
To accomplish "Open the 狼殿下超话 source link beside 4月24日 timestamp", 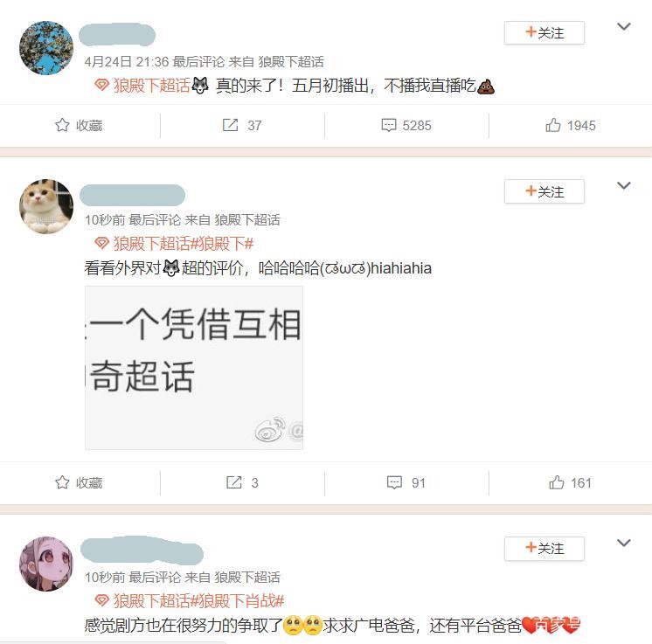I will tap(291, 62).
